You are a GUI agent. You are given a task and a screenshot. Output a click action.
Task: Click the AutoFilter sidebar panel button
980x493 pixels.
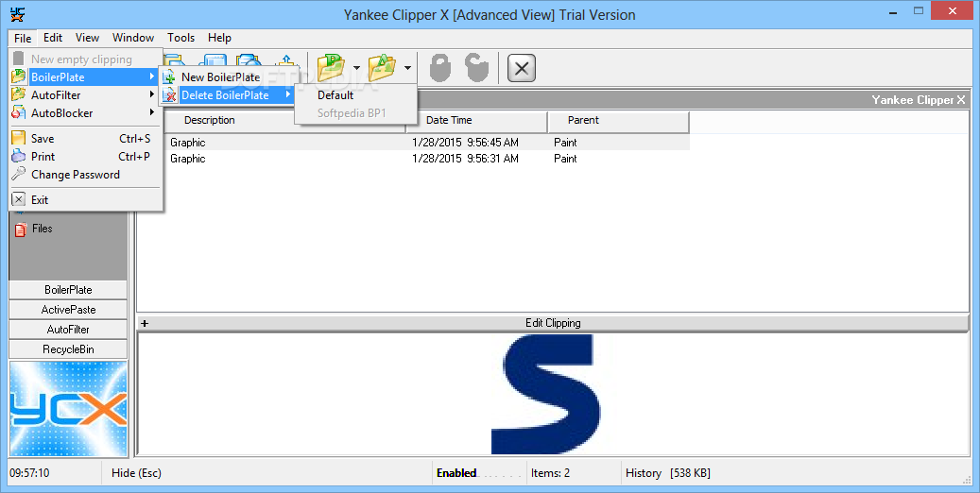[68, 330]
